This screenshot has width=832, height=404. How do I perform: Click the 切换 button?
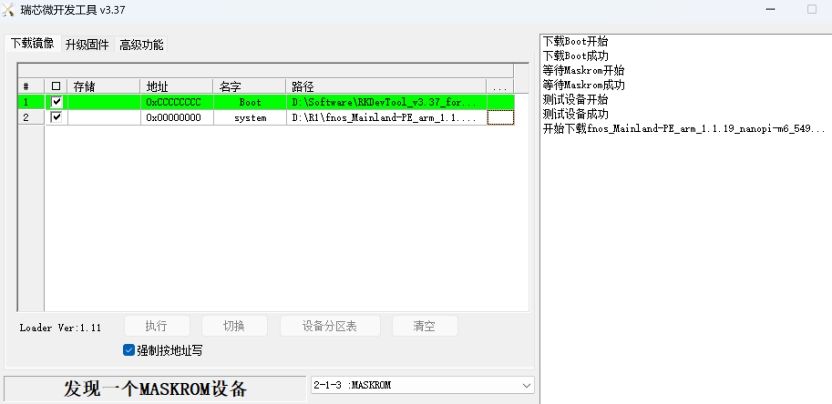(234, 326)
